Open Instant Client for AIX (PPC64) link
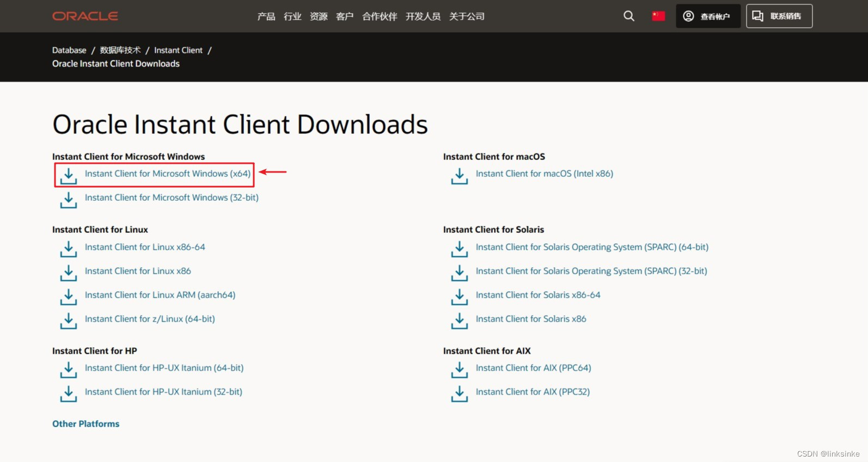 point(533,368)
